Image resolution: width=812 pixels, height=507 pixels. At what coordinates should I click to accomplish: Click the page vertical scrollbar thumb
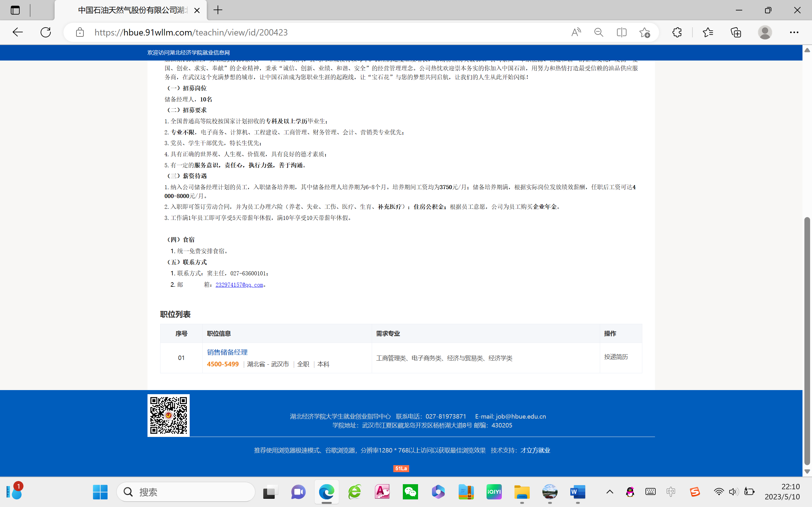807,340
